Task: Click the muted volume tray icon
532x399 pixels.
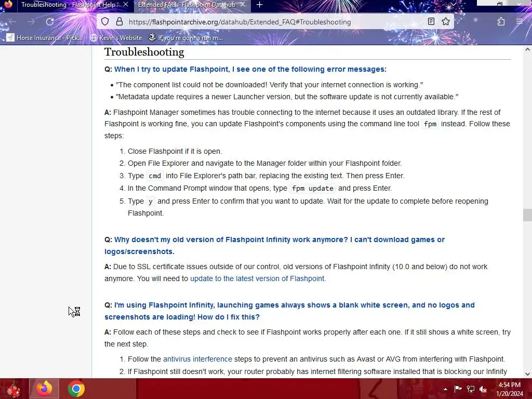Action: [x=483, y=389]
